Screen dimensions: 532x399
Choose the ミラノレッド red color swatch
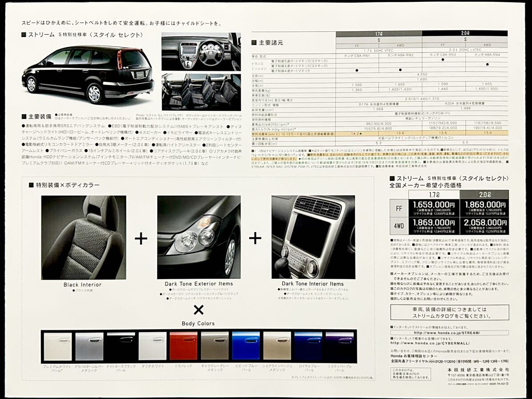[x=184, y=346]
